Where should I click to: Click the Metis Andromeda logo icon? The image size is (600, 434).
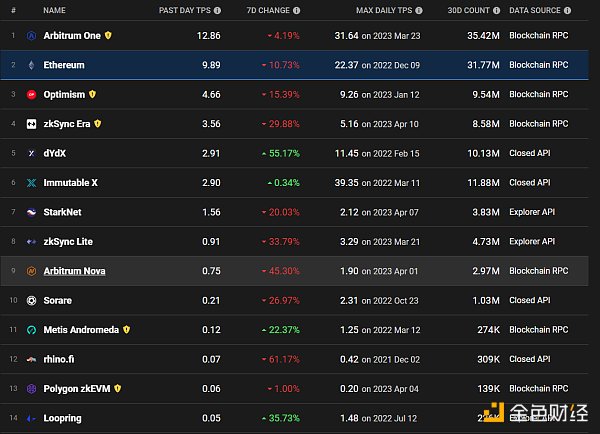point(31,330)
